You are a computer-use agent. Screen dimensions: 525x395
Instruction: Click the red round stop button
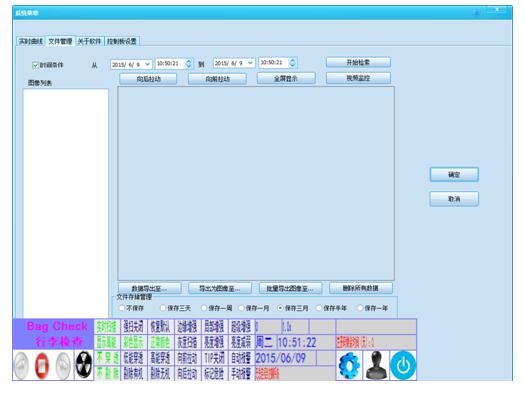pyautogui.click(x=42, y=366)
